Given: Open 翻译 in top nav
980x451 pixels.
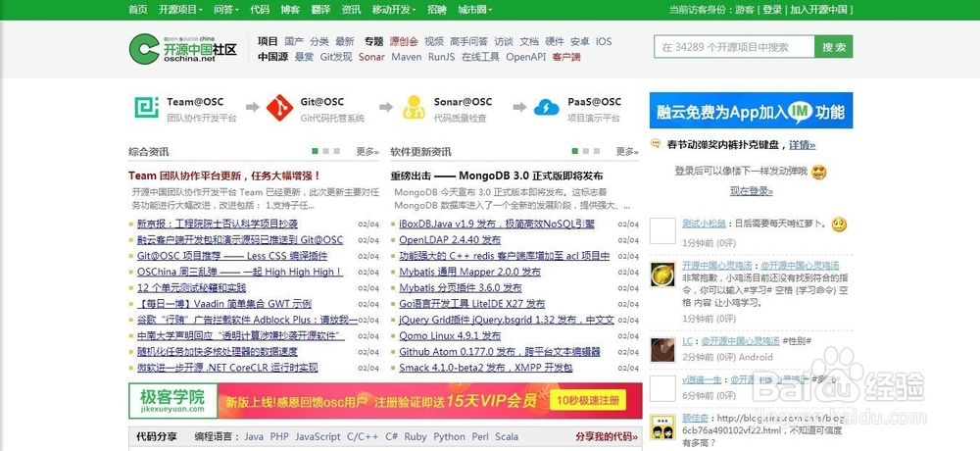Looking at the screenshot, I should pyautogui.click(x=320, y=10).
